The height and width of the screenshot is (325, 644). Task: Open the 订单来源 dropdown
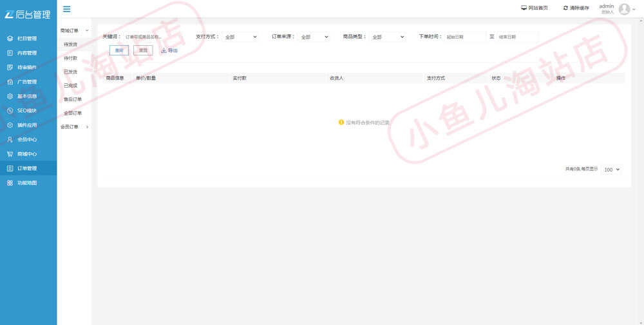314,37
